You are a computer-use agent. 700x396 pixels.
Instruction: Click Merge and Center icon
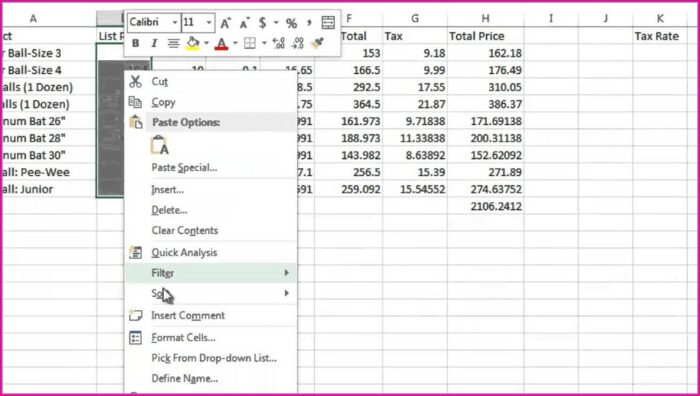coord(328,23)
